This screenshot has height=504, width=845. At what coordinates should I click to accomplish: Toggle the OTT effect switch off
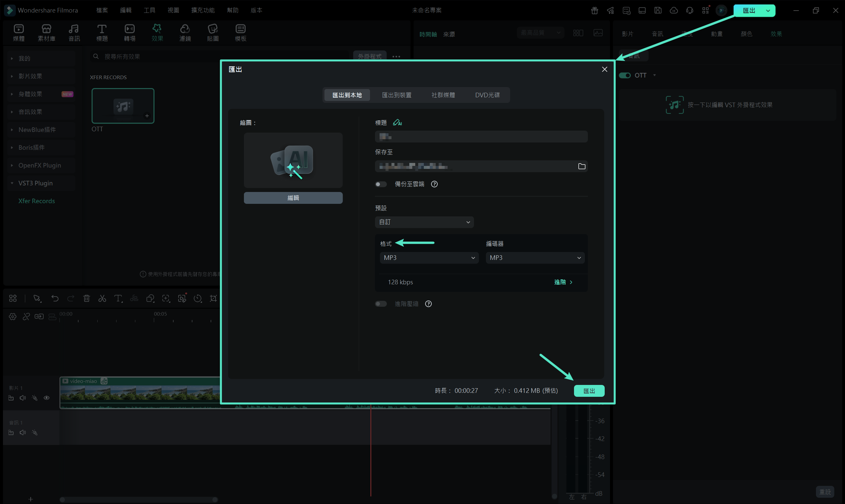(x=625, y=76)
